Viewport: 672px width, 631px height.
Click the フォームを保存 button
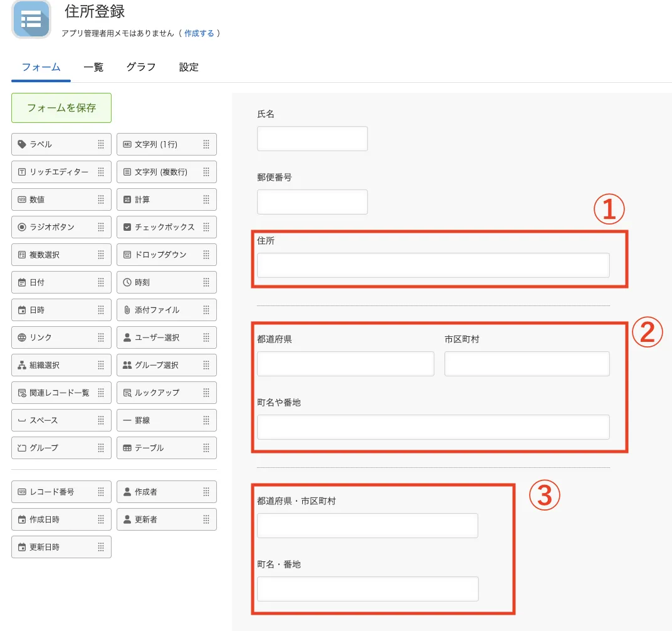(61, 108)
